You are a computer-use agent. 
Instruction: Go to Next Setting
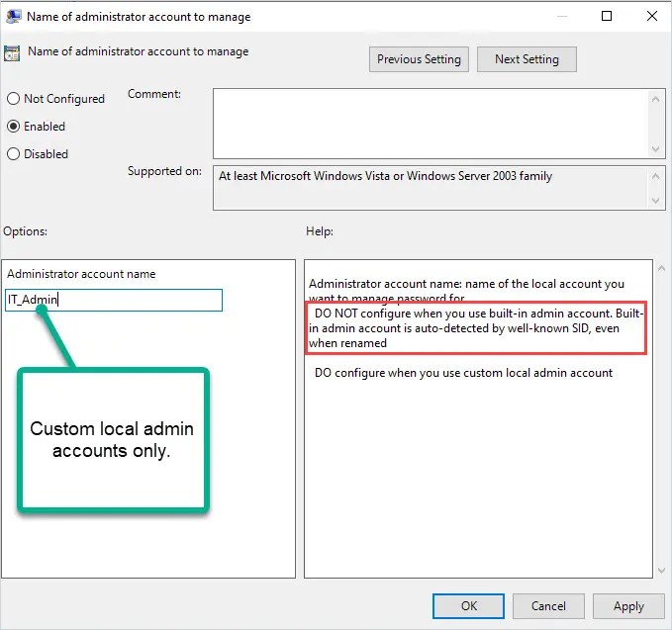[527, 59]
